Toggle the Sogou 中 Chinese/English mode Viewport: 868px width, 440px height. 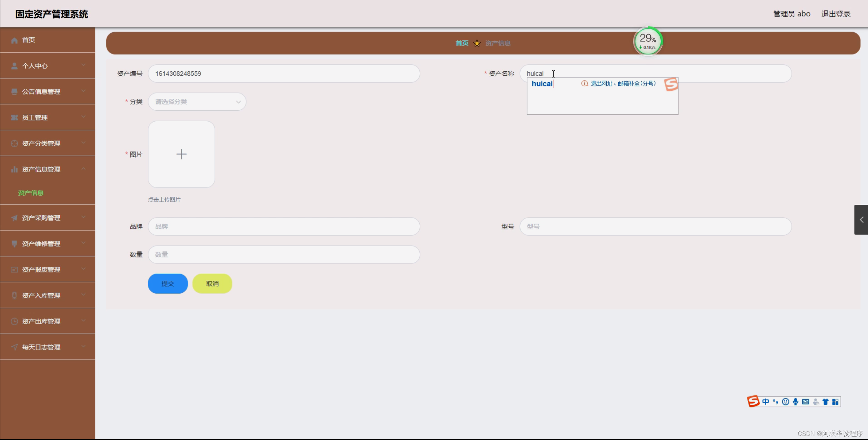coord(766,402)
